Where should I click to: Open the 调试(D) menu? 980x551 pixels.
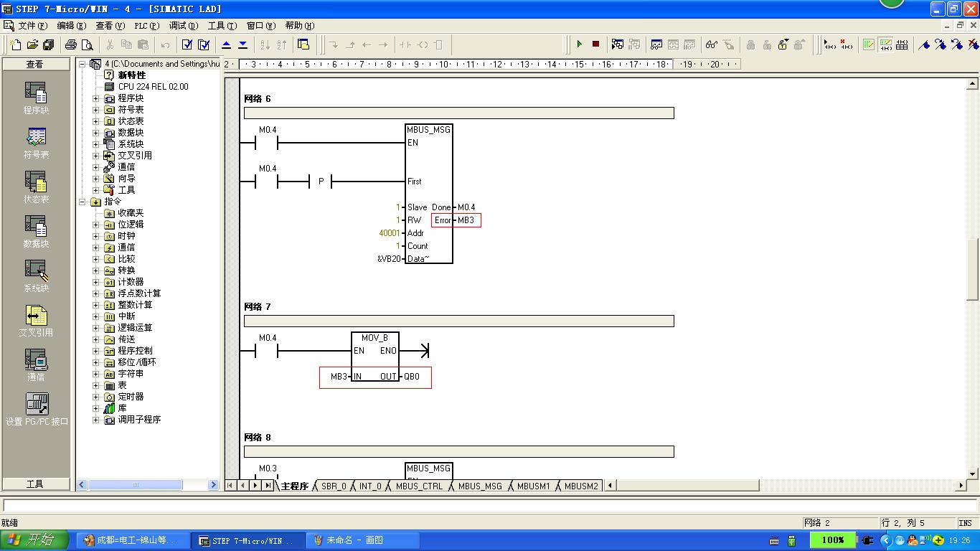pyautogui.click(x=183, y=26)
